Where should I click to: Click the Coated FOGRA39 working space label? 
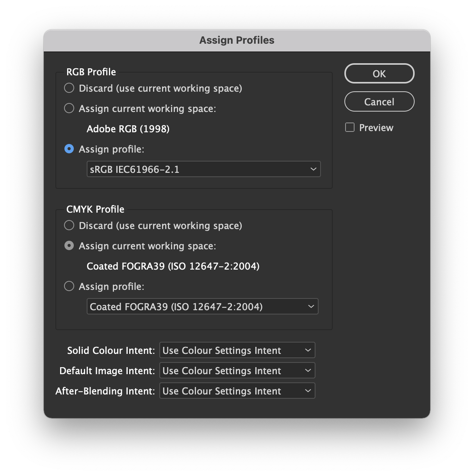[x=173, y=266]
